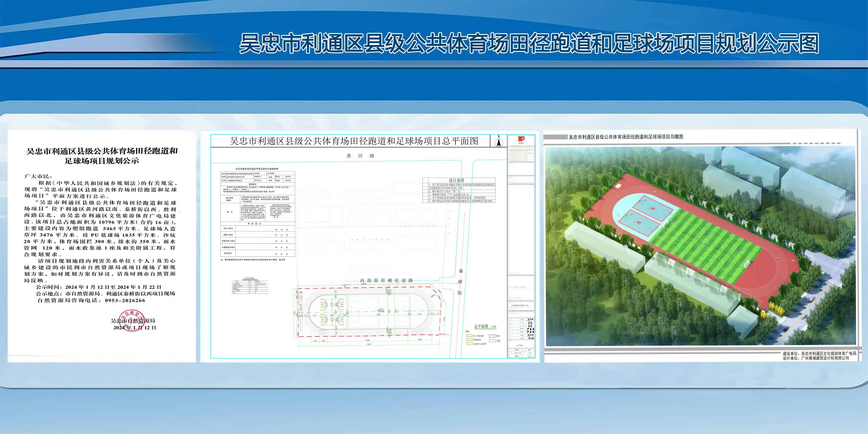The width and height of the screenshot is (868, 434).
Task: Click the 黄河路 road label
Action: [361, 156]
